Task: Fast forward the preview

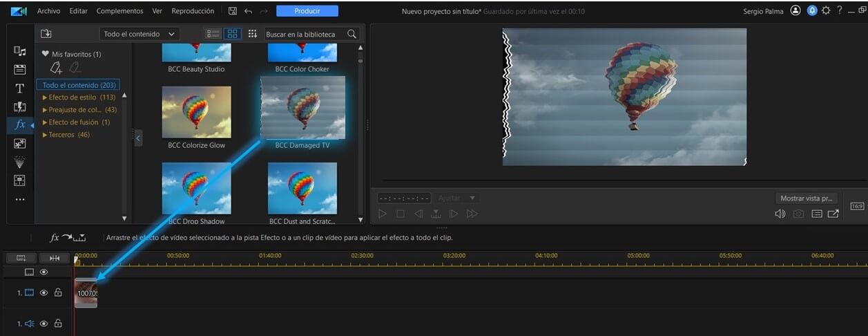Action: 472,214
